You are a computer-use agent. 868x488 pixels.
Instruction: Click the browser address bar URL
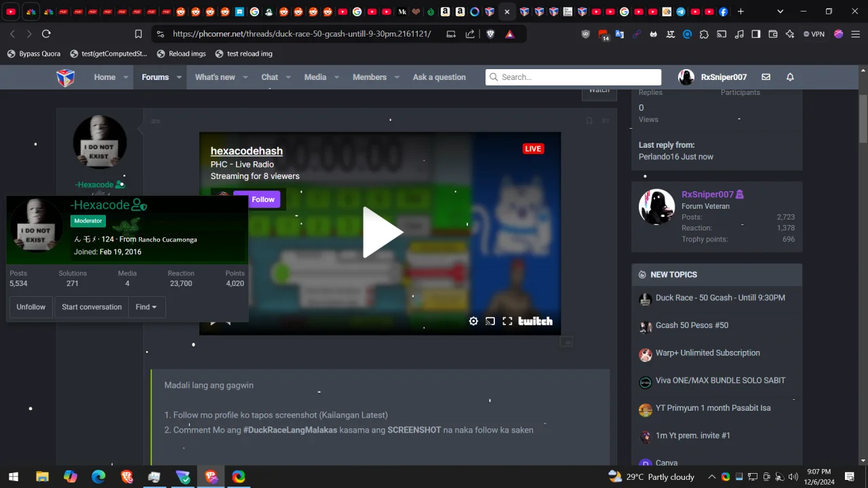302,34
